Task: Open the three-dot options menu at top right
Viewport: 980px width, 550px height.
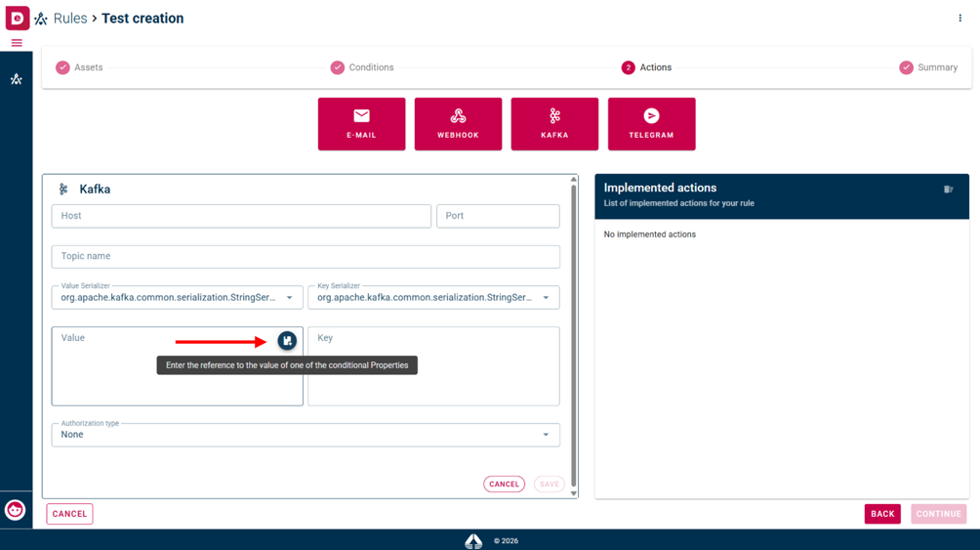Action: 960,19
